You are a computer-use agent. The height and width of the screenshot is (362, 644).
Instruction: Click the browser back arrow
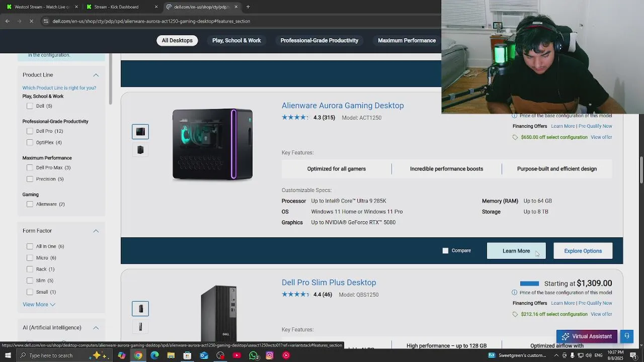tap(8, 21)
